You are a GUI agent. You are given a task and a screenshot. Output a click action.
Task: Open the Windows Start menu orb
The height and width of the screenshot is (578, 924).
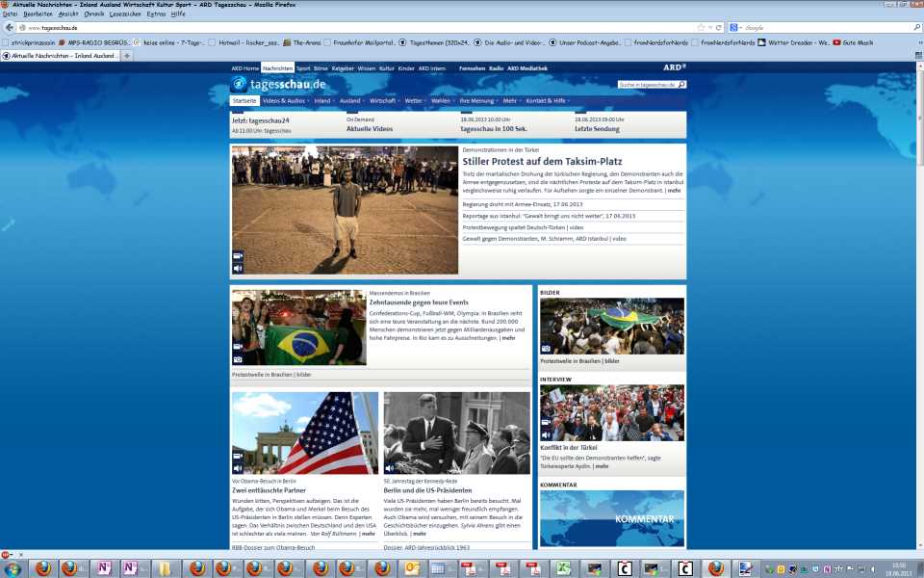pos(13,569)
